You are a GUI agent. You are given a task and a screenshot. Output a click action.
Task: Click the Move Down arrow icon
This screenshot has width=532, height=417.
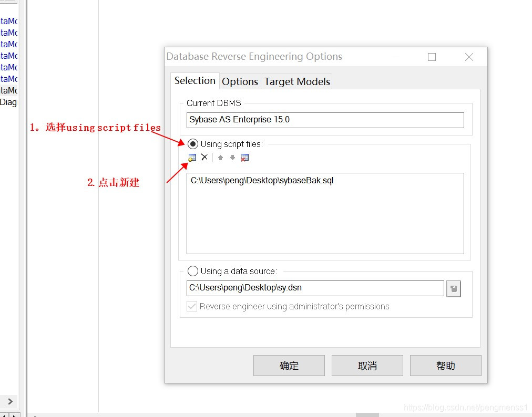tap(232, 157)
